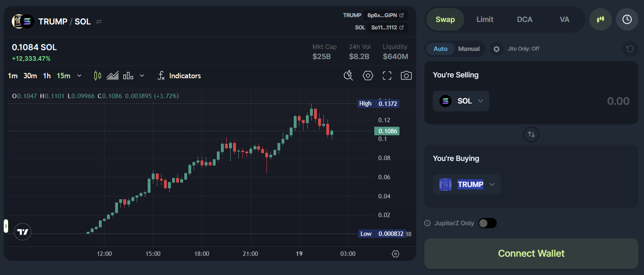
Task: Select the 15m chart interval
Action: point(63,76)
